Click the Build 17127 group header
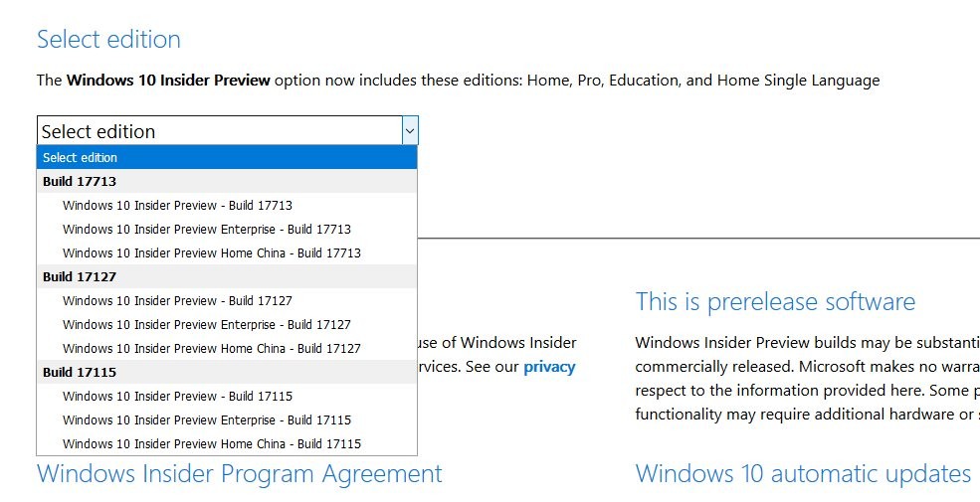The image size is (980, 502). tap(80, 276)
